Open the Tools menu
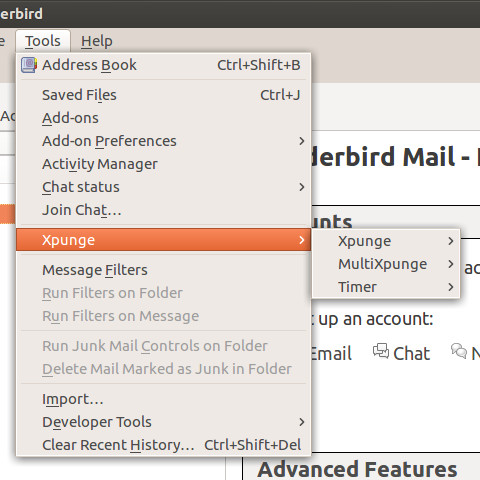The width and height of the screenshot is (480, 480). click(43, 41)
